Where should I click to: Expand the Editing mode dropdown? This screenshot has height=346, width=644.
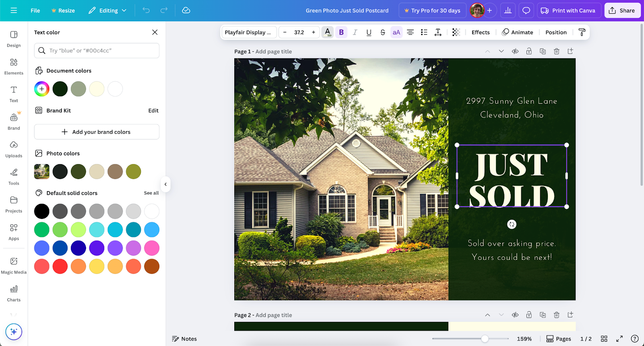pos(107,10)
